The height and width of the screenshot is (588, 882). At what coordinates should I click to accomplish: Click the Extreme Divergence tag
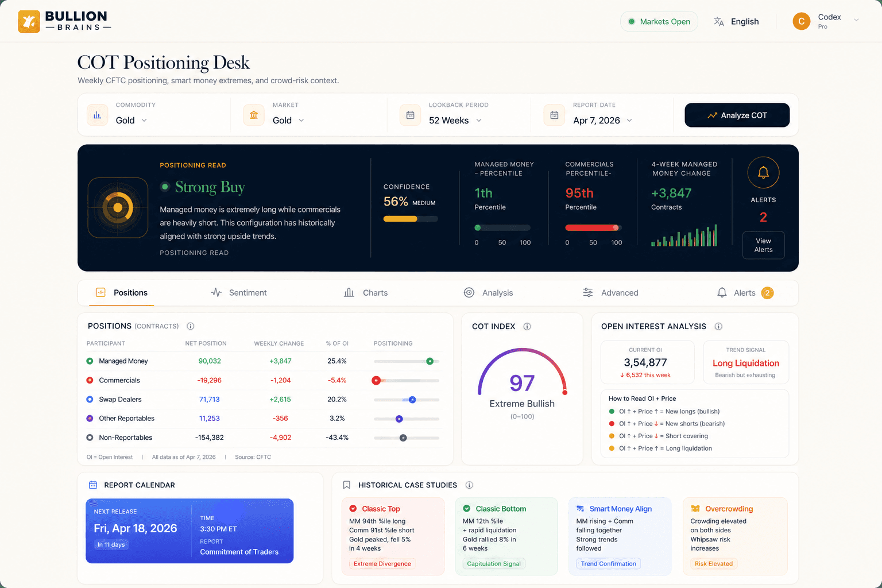click(382, 563)
